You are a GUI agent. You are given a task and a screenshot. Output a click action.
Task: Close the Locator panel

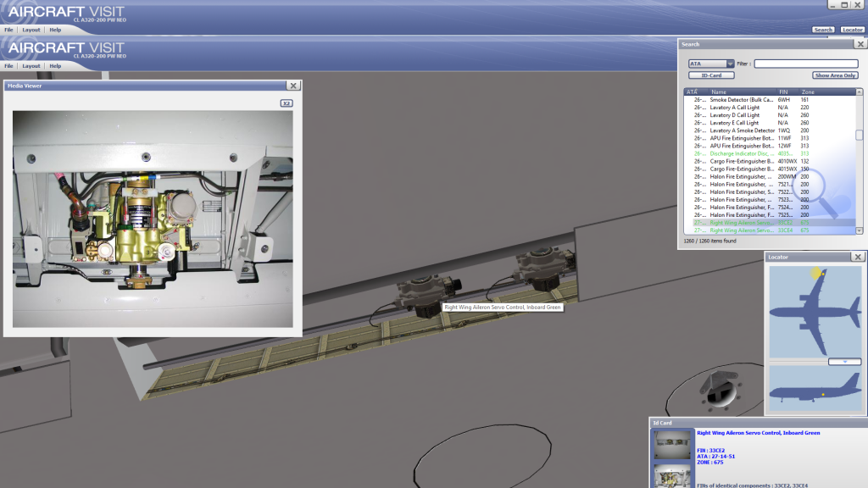point(858,258)
